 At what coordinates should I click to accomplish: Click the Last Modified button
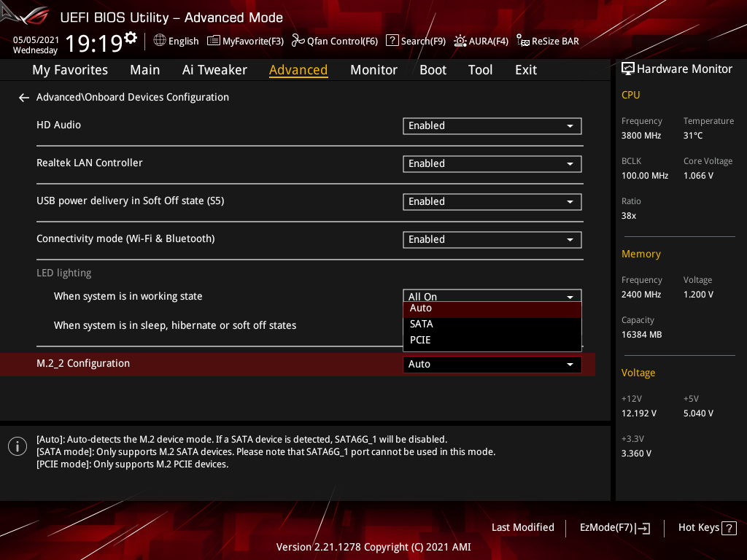(522, 528)
